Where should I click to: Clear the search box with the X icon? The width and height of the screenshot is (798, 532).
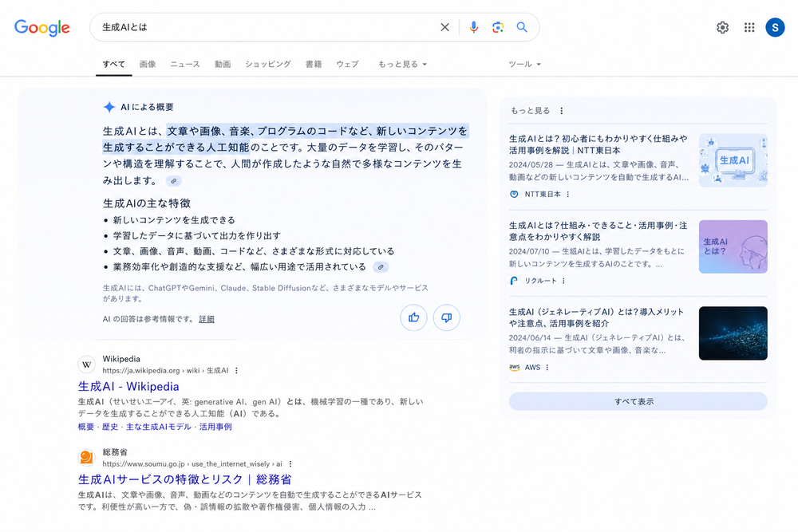click(444, 27)
